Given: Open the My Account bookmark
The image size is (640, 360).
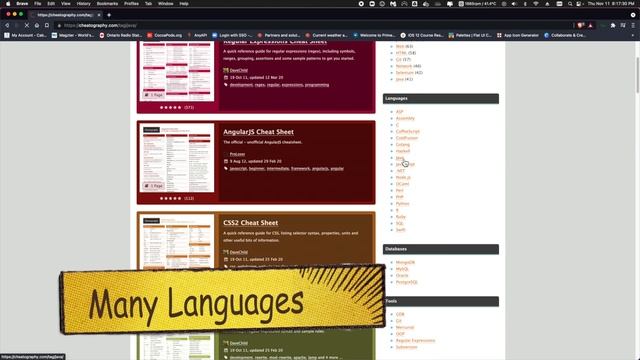Looking at the screenshot, I should coord(25,36).
